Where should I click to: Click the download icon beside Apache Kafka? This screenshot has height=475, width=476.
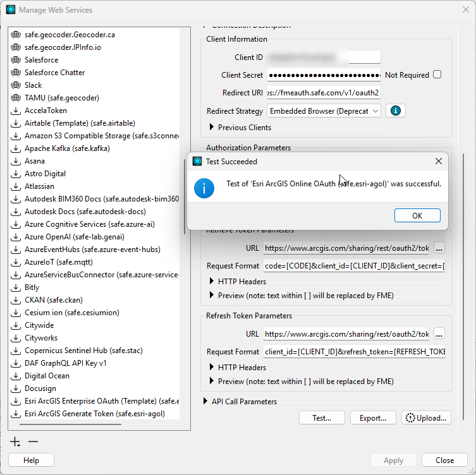click(16, 148)
